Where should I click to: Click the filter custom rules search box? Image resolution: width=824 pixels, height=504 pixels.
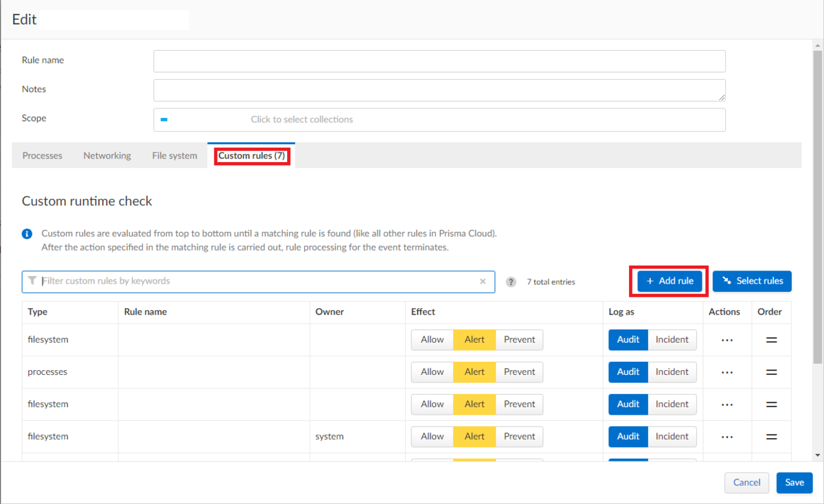point(258,282)
